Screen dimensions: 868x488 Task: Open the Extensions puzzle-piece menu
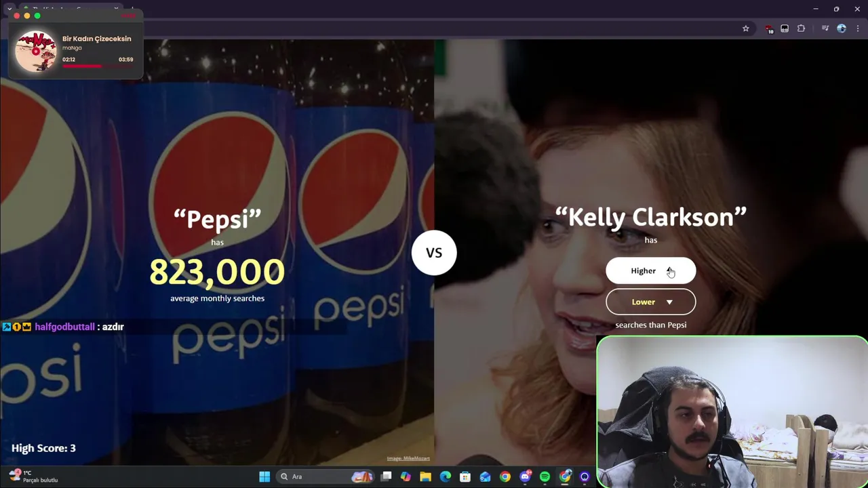pyautogui.click(x=801, y=28)
